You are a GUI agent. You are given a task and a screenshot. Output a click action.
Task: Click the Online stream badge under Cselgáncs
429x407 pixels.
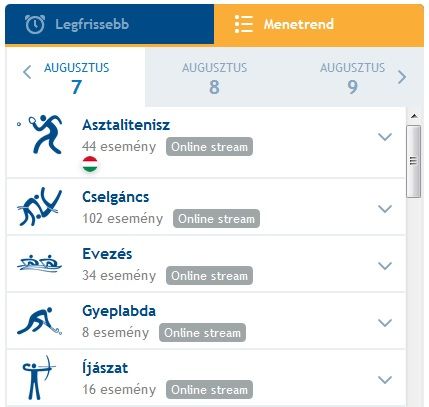click(x=216, y=219)
